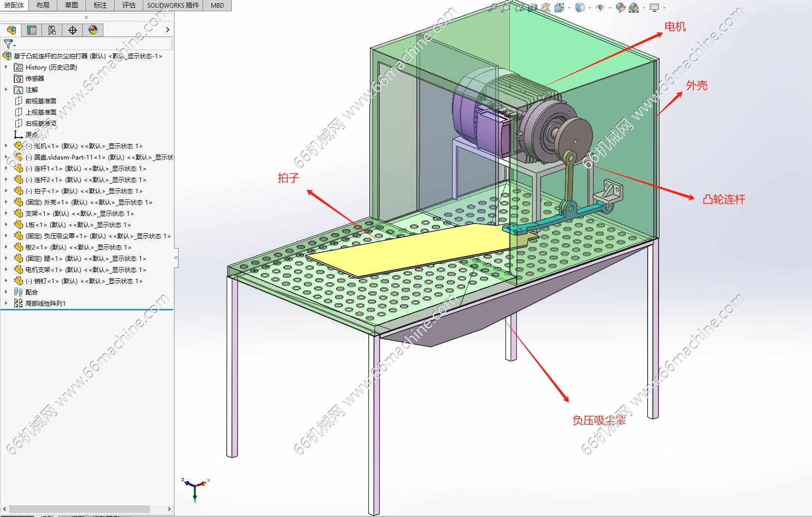Expand the 配合 mates folder
Screen dimensions: 812x517
pos(6,292)
